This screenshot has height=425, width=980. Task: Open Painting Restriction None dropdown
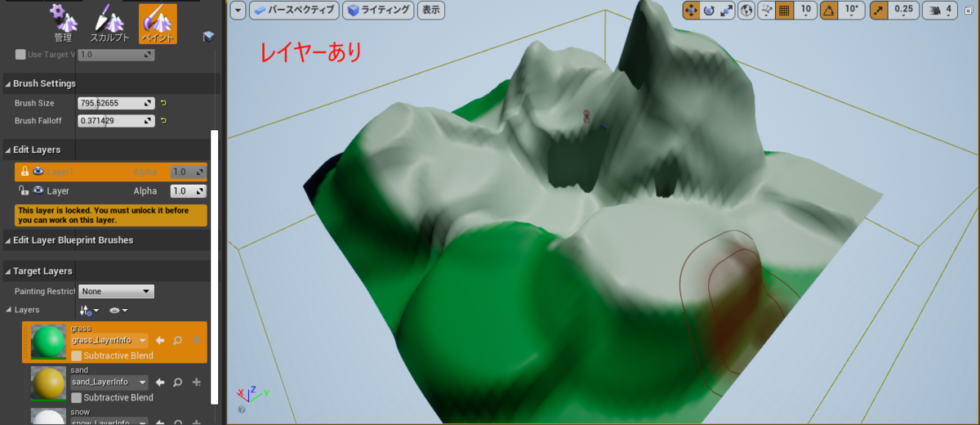point(116,291)
